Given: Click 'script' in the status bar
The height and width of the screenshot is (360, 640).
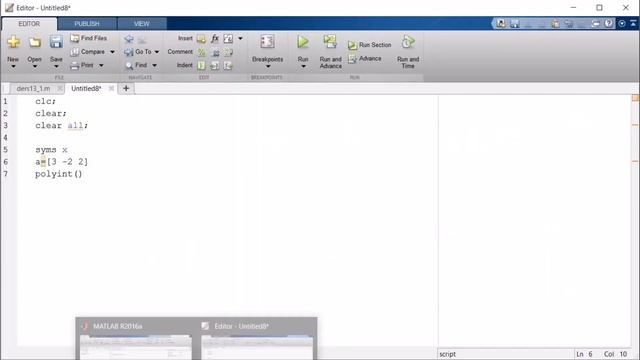Looking at the screenshot, I should (447, 354).
